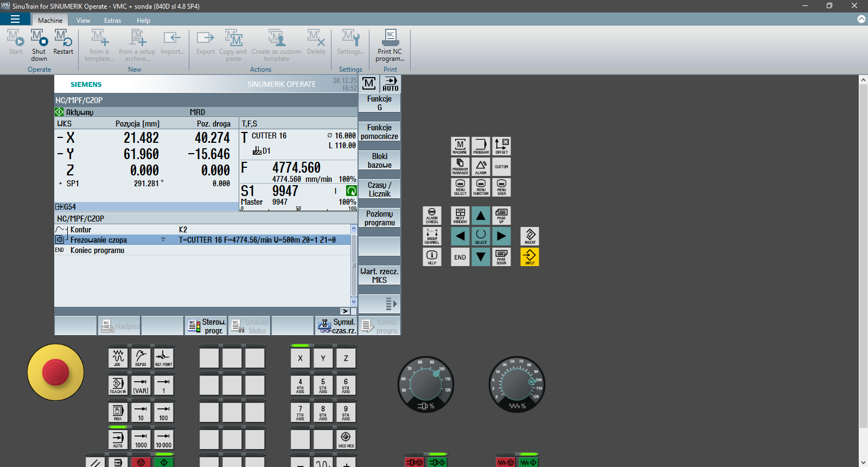Open the Extras ribbon tab

click(113, 20)
